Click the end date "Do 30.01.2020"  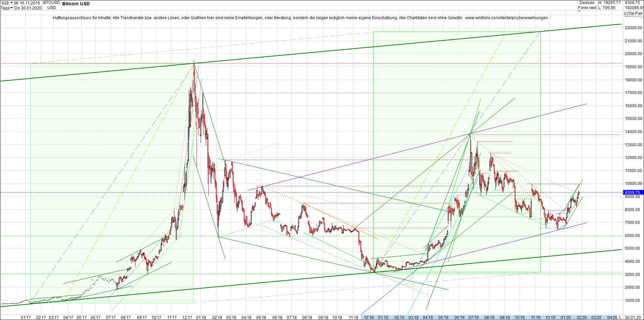tap(29, 8)
